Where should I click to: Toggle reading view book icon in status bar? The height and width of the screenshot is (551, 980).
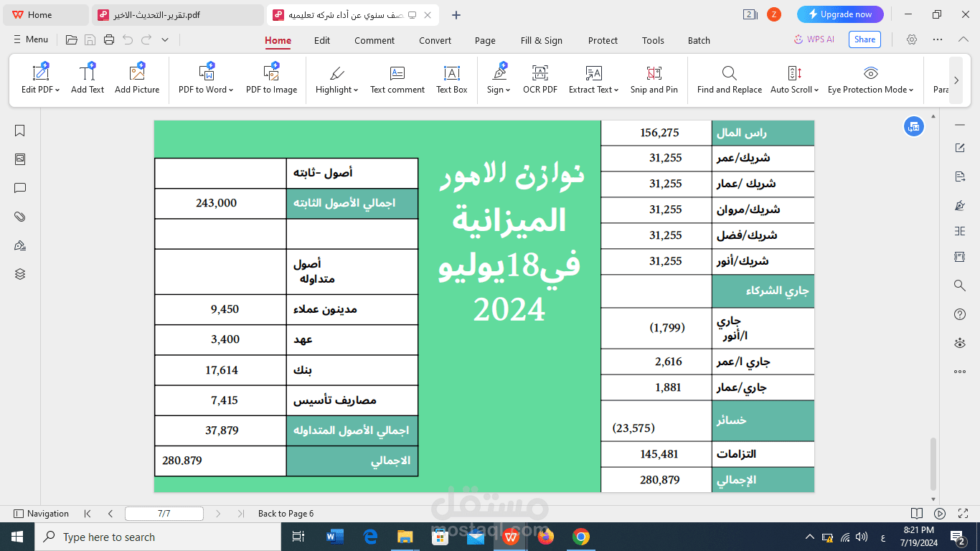(x=917, y=514)
